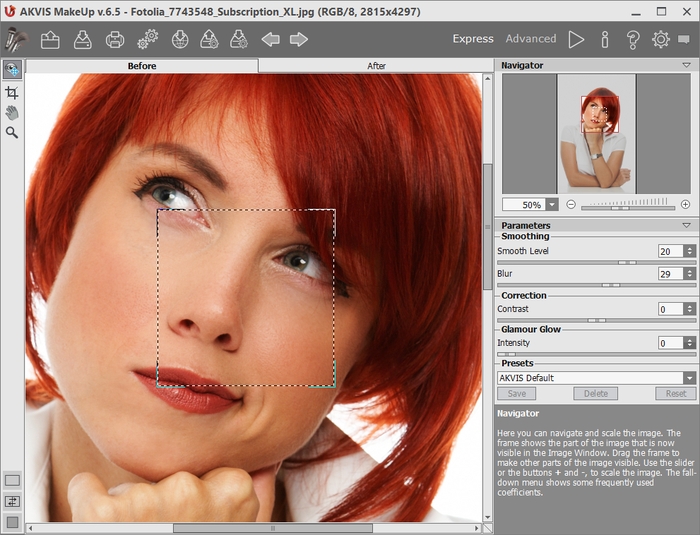
Task: Open an image file icon
Action: [x=50, y=40]
